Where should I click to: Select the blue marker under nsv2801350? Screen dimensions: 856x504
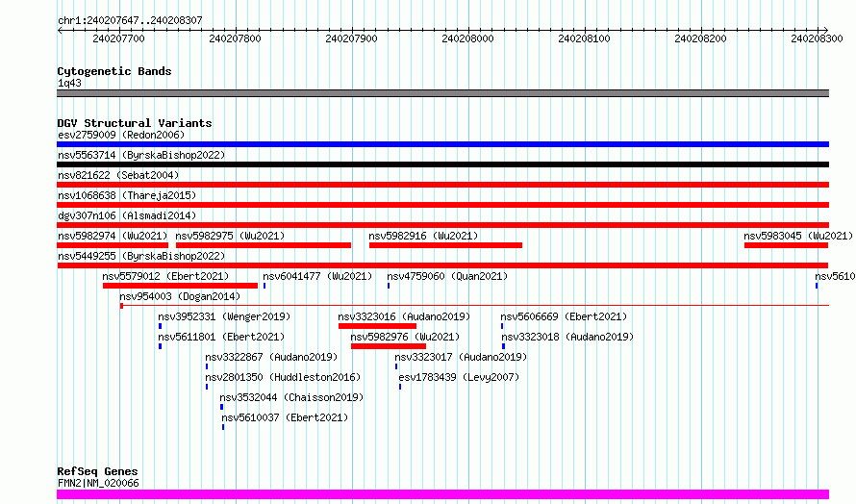coord(207,388)
